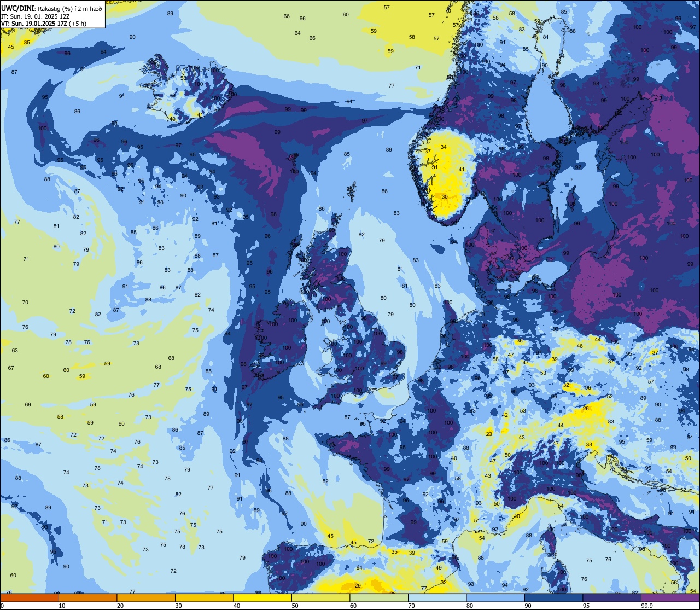Pick the orange 10–20 legend segment

point(87,597)
